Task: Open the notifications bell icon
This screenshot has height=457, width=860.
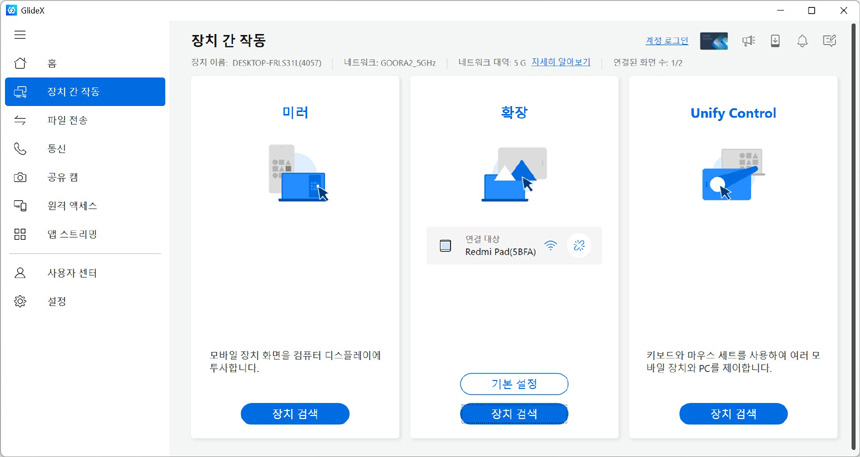Action: coord(802,41)
